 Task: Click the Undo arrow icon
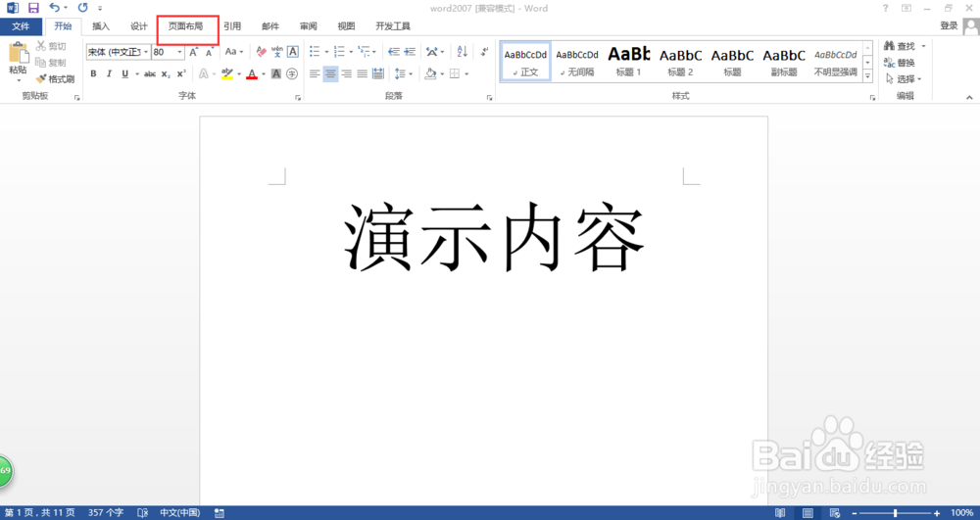(55, 8)
